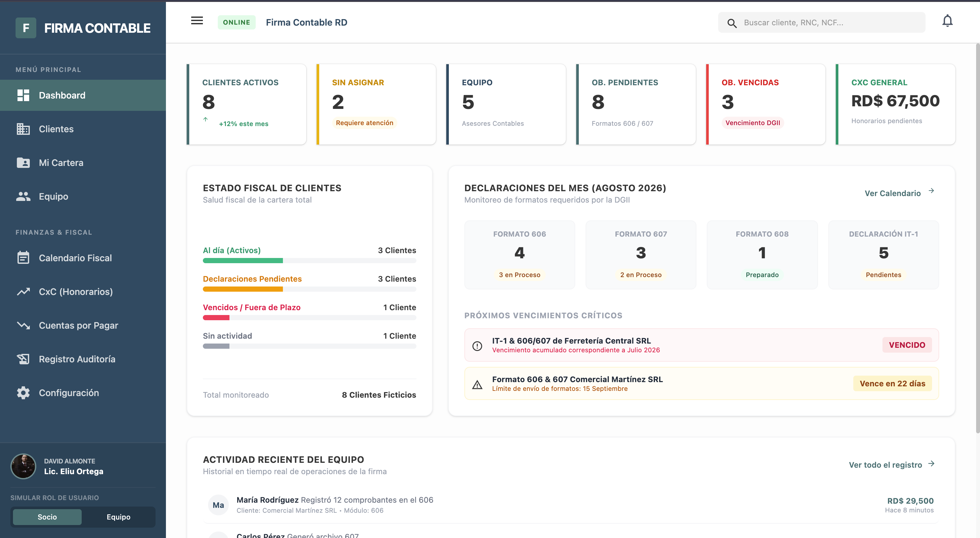
Task: Click the notifications bell icon
Action: tap(947, 21)
